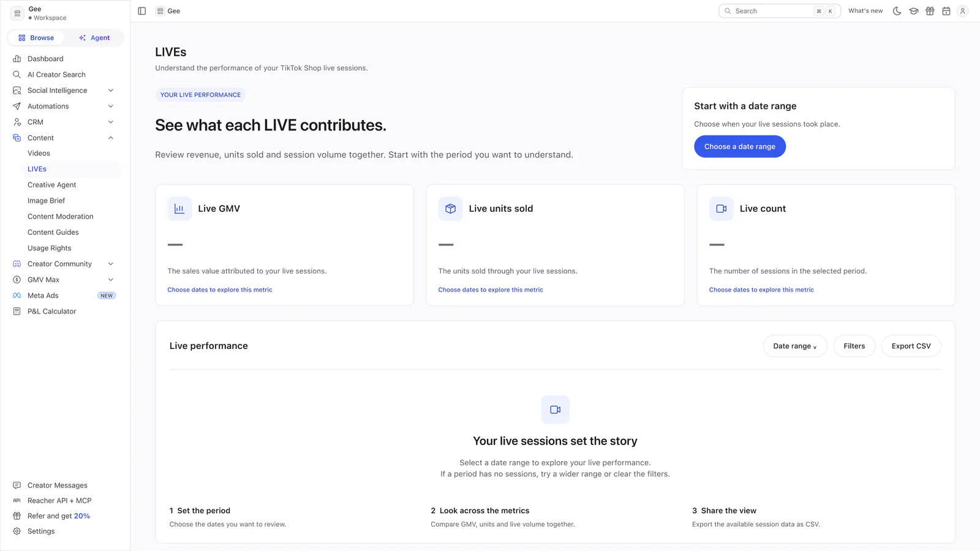Viewport: 980px width, 551px height.
Task: Click the Content sidebar icon
Action: [x=17, y=138]
